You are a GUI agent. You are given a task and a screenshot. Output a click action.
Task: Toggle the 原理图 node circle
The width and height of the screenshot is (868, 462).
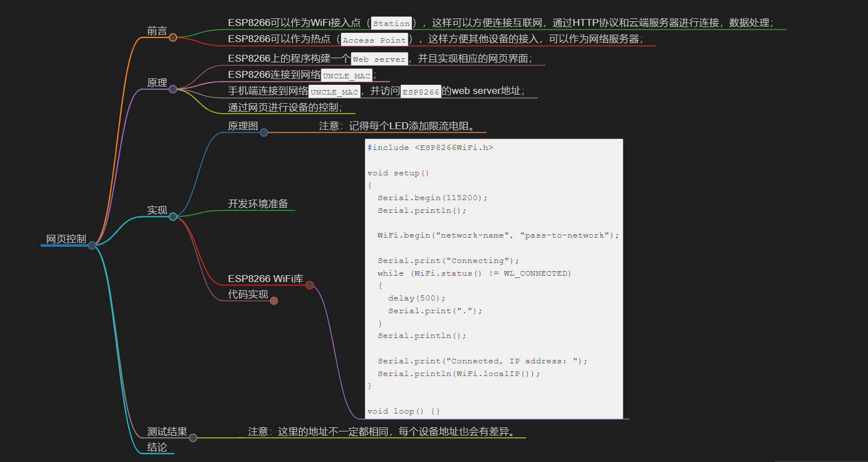point(264,132)
